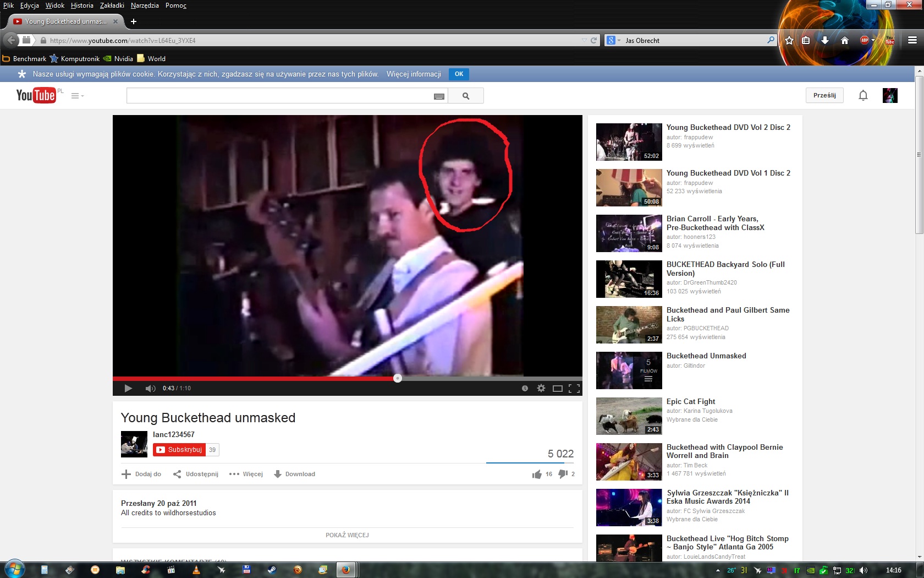
Task: Open the Adblock Plus dropdown
Action: (873, 40)
